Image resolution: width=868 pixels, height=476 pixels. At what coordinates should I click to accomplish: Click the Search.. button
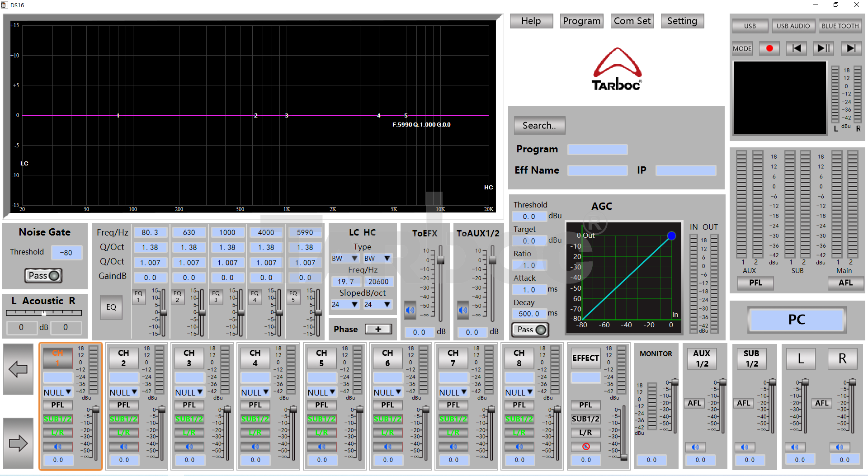pos(539,126)
